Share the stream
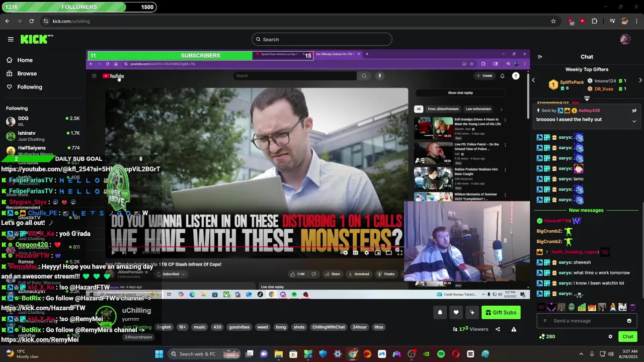644x362 pixels. pyautogui.click(x=498, y=329)
